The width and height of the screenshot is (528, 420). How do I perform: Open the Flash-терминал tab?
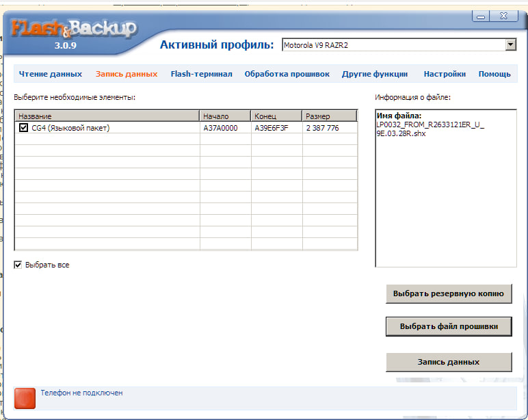pos(201,74)
